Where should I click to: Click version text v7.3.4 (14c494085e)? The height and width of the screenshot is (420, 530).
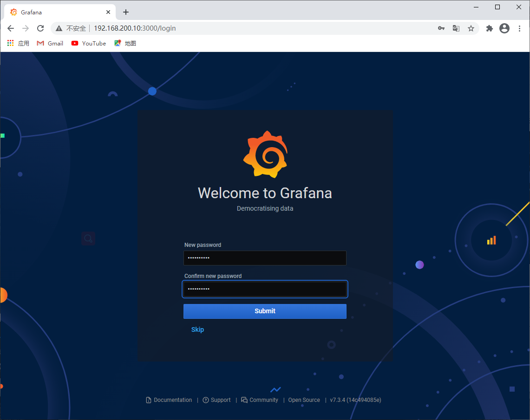click(355, 400)
